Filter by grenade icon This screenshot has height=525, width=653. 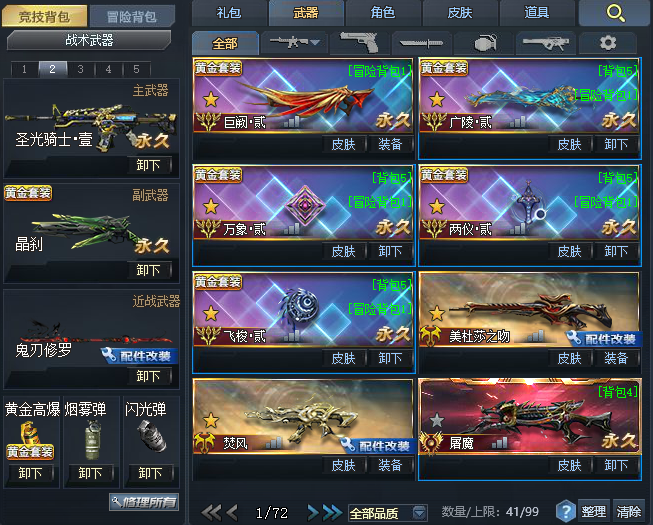click(484, 42)
